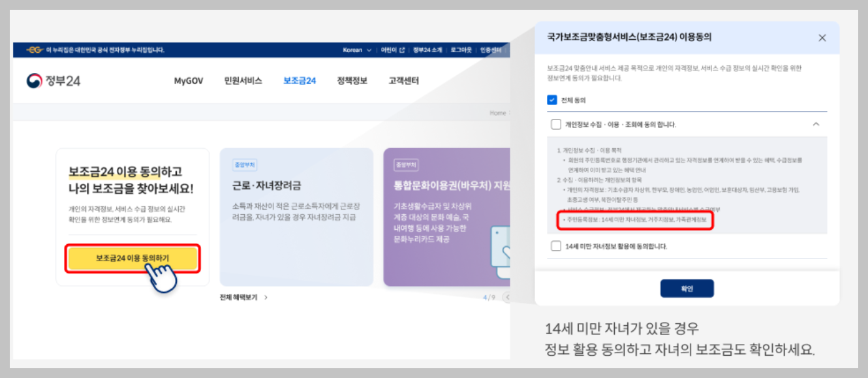Image resolution: width=868 pixels, height=378 pixels.
Task: Click the eG emblem in the top banner
Action: click(x=34, y=50)
